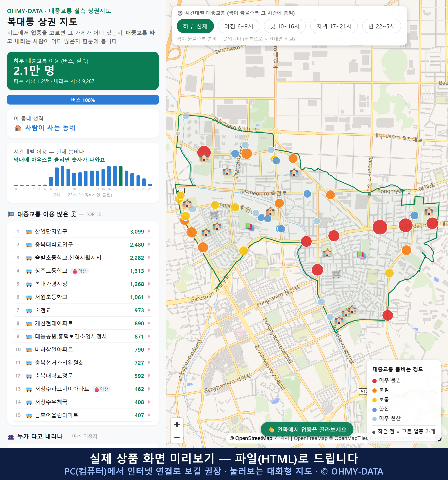Select the 밤 22~5시 time filter
The width and height of the screenshot is (448, 480).
tap(381, 26)
